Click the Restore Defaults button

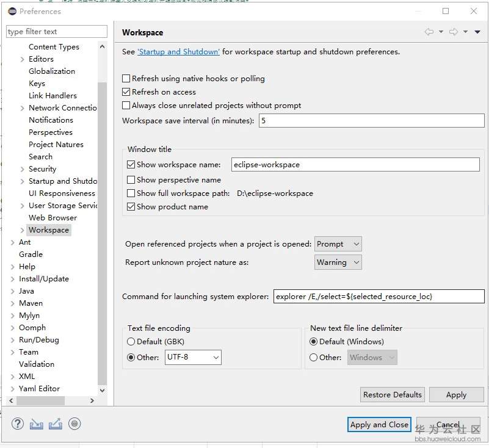click(x=393, y=395)
